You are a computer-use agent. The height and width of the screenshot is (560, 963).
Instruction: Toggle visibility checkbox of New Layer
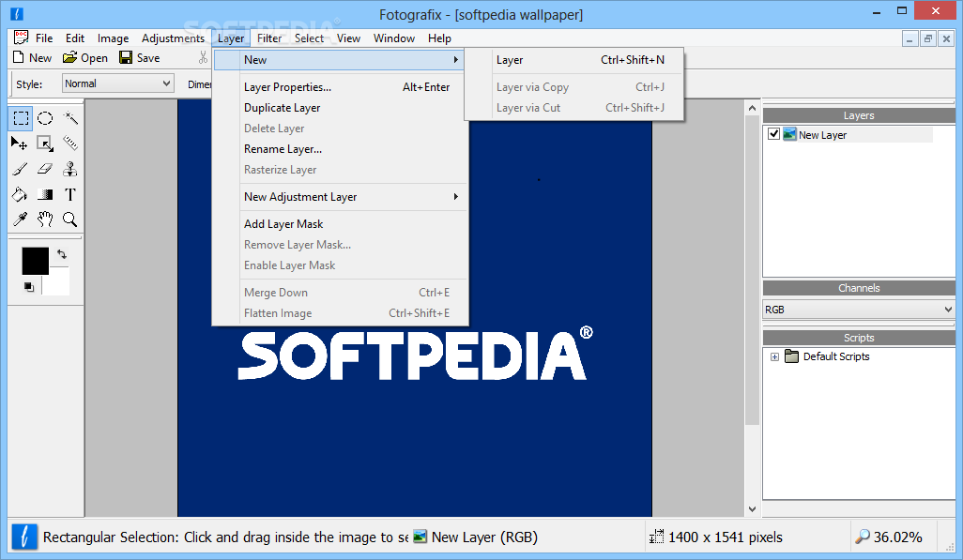coord(773,134)
